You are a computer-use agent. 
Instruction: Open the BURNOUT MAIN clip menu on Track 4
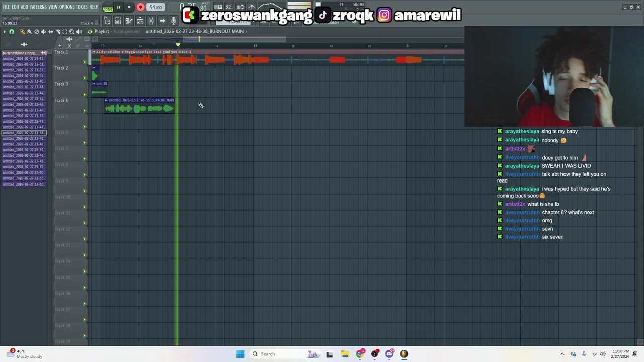[106, 100]
